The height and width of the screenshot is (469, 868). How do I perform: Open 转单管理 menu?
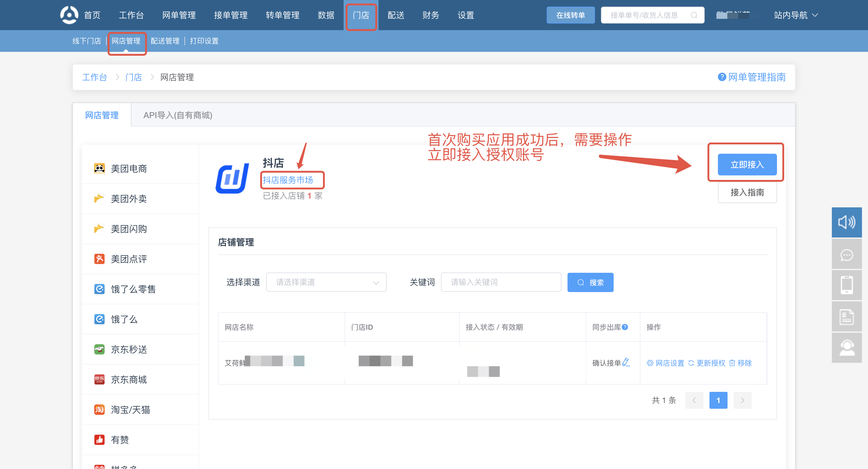[283, 15]
